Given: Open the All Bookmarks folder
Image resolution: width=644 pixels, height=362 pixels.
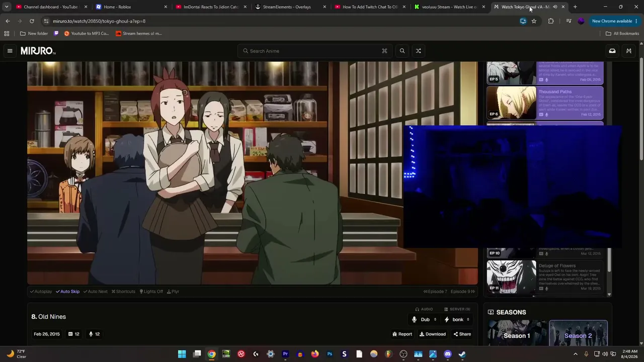Looking at the screenshot, I should point(622,34).
